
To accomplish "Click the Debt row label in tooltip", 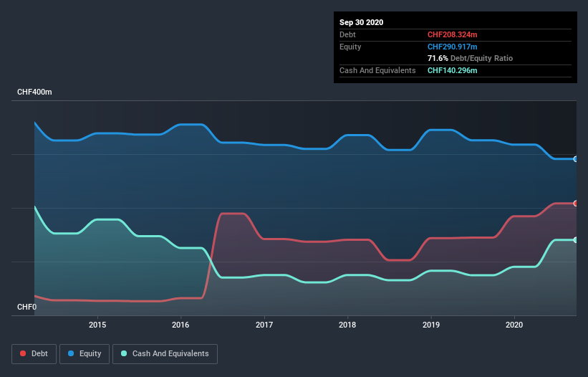I will [x=347, y=34].
